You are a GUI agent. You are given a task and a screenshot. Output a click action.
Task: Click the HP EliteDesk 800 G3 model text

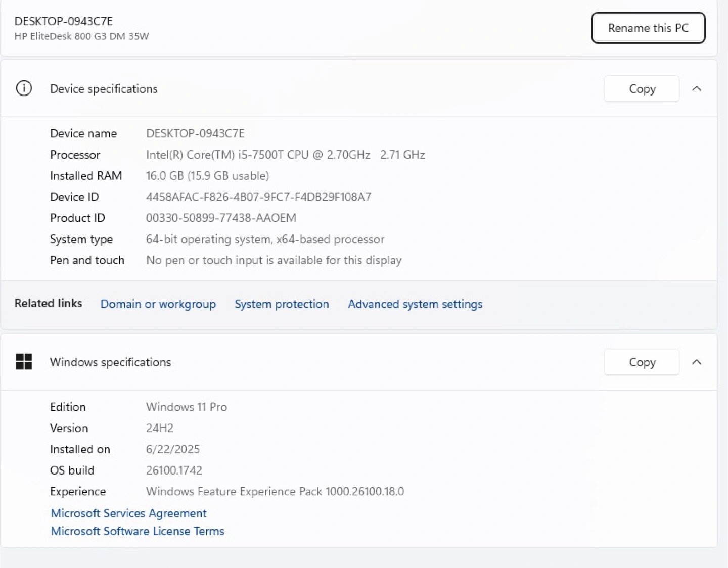click(82, 36)
